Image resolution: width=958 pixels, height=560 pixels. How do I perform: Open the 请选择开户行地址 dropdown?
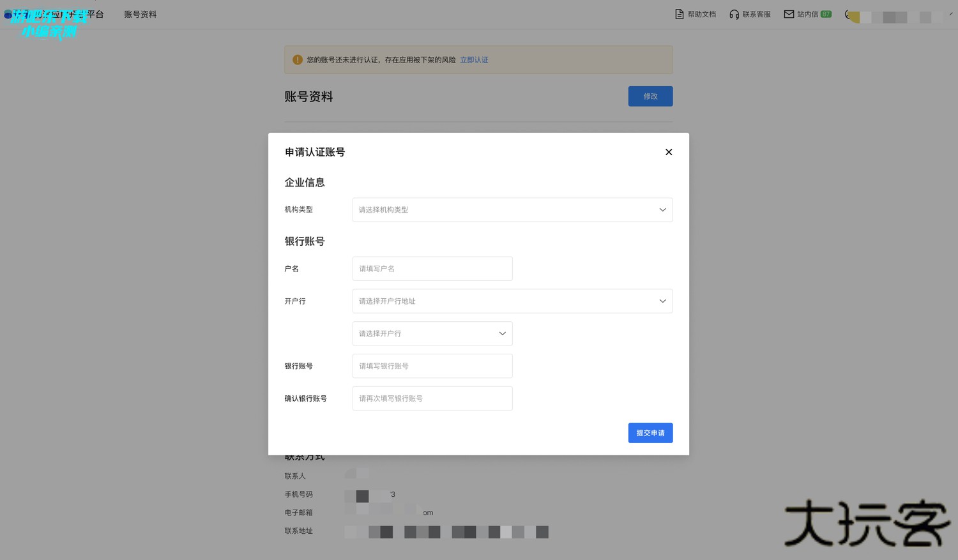[512, 301]
